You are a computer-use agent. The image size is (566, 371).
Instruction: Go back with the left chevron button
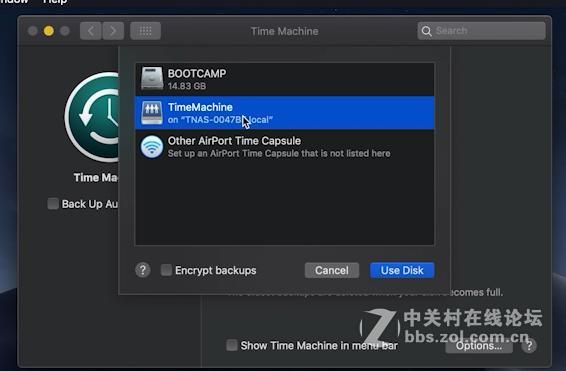(x=91, y=31)
